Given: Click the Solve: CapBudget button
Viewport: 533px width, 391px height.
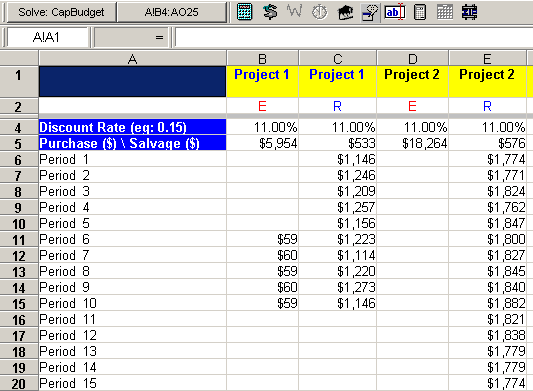Looking at the screenshot, I should click(61, 12).
